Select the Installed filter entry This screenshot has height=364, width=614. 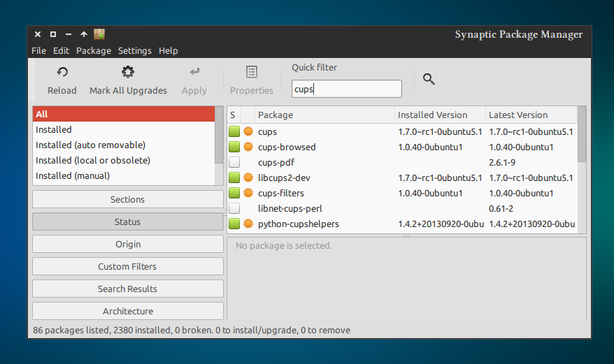[x=124, y=129]
